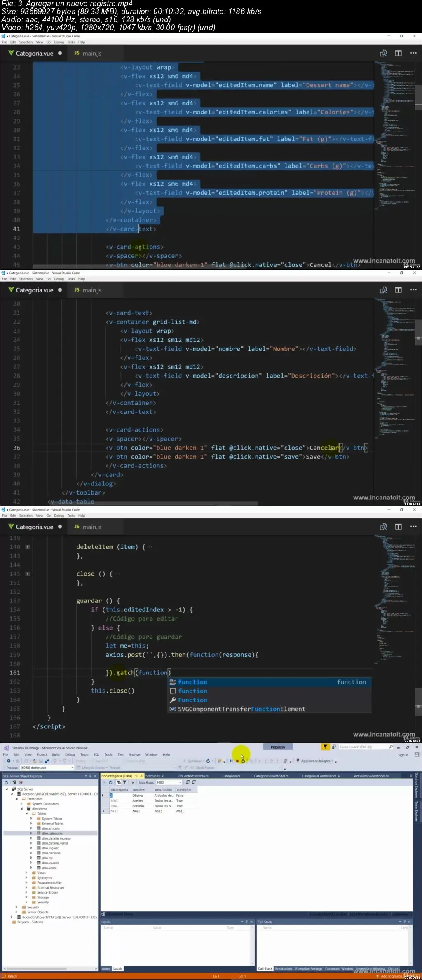Select the dbo.detalle_ingreso table

(56, 838)
